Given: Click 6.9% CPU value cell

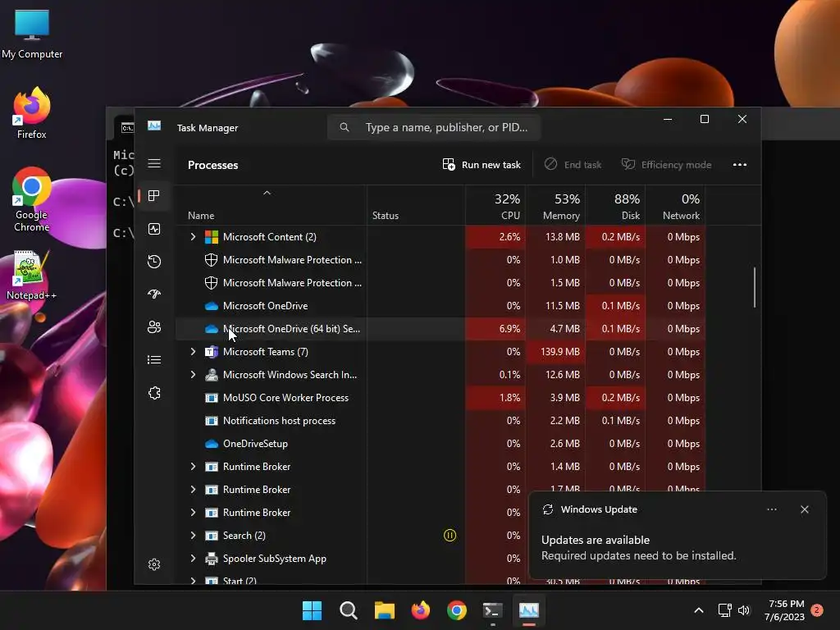Looking at the screenshot, I should pos(495,329).
